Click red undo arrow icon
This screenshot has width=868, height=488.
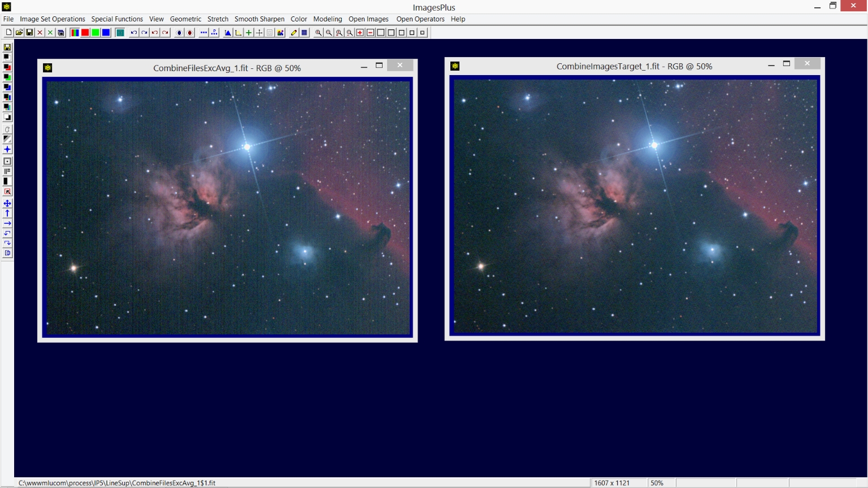click(155, 33)
